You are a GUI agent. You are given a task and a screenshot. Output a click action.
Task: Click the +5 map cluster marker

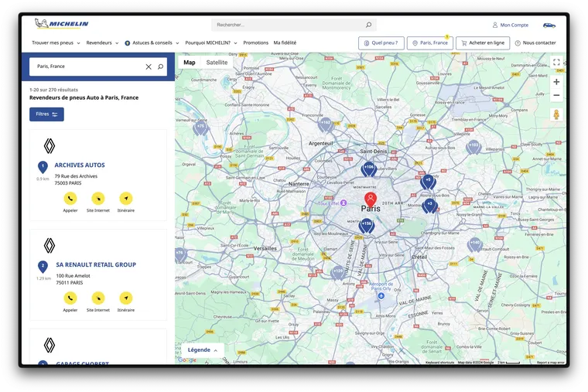coord(428,182)
